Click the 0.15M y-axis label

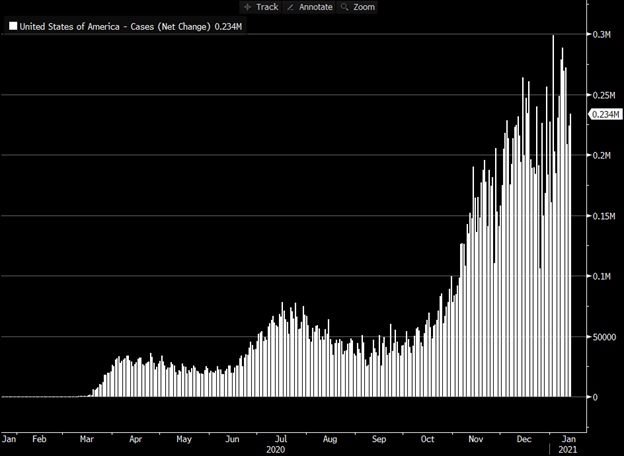click(x=603, y=216)
